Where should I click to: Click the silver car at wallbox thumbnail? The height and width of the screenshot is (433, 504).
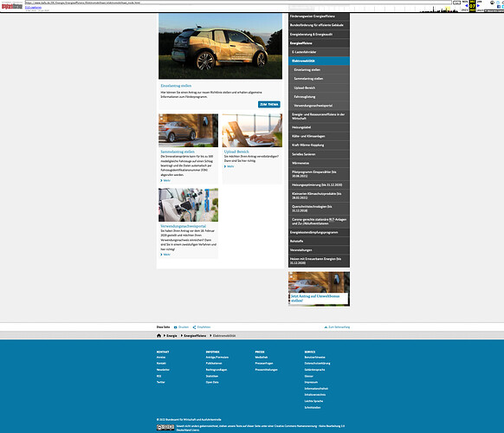[x=188, y=130]
